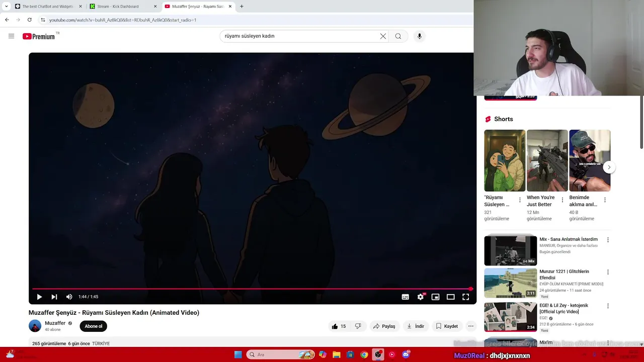644x362 pixels.
Task: Mute the video volume
Action: coord(69,297)
